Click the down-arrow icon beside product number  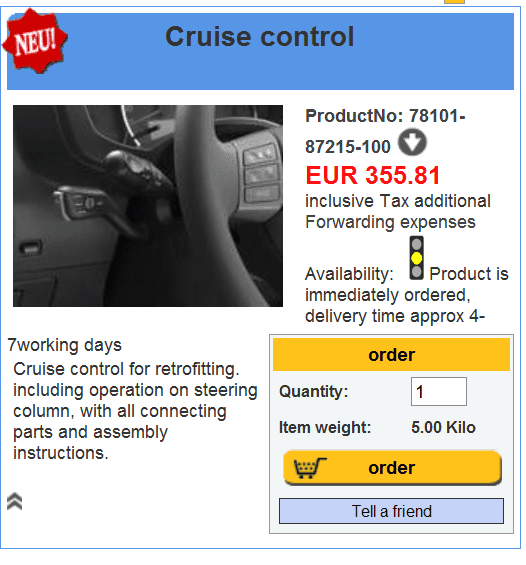point(412,143)
